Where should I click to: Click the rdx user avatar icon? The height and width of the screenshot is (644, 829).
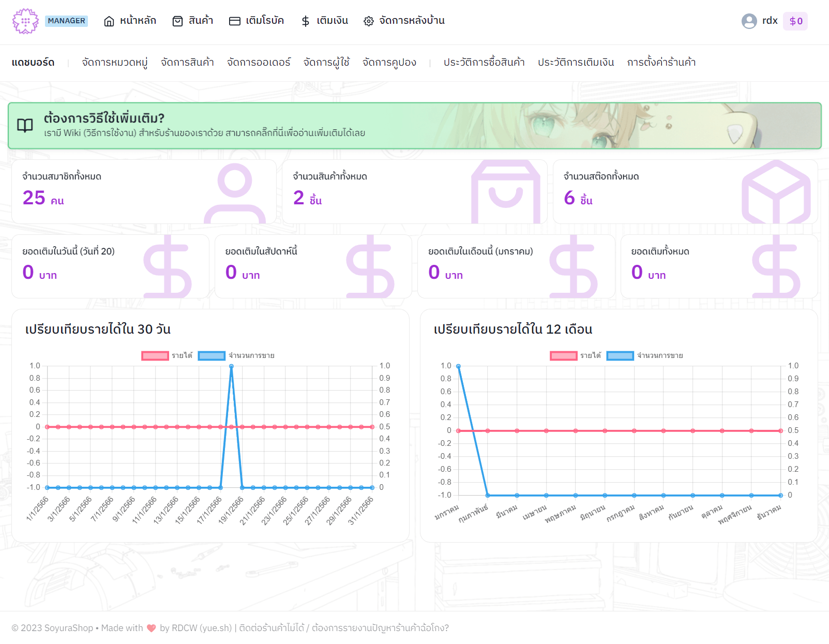749,21
